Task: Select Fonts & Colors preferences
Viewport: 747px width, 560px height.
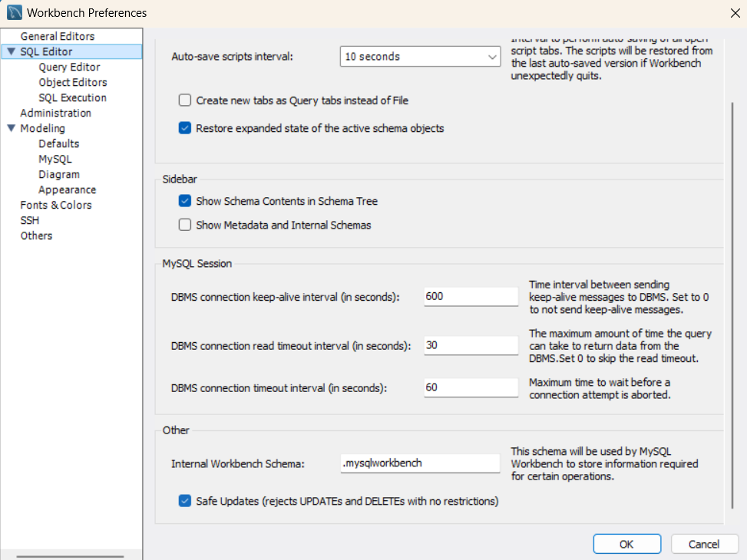Action: click(x=56, y=205)
